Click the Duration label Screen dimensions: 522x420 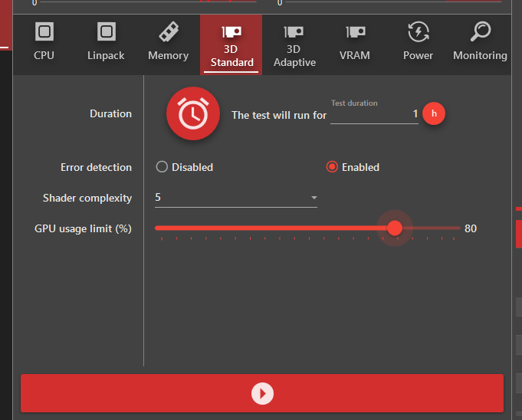(x=111, y=114)
